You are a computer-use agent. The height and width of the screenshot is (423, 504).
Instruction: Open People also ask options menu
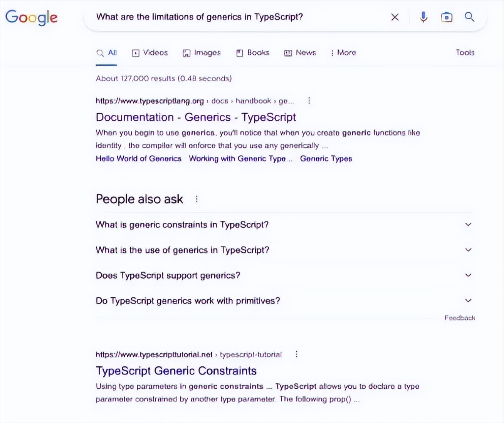[x=197, y=199]
